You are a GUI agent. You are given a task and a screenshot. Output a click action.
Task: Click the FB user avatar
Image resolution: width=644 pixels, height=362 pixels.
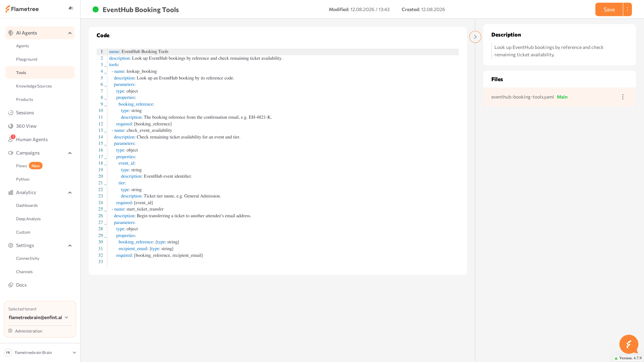coord(8,352)
